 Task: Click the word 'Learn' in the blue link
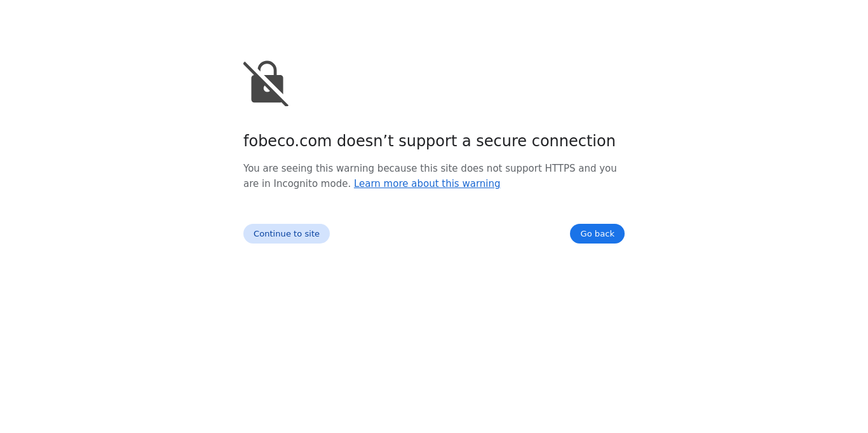click(367, 184)
